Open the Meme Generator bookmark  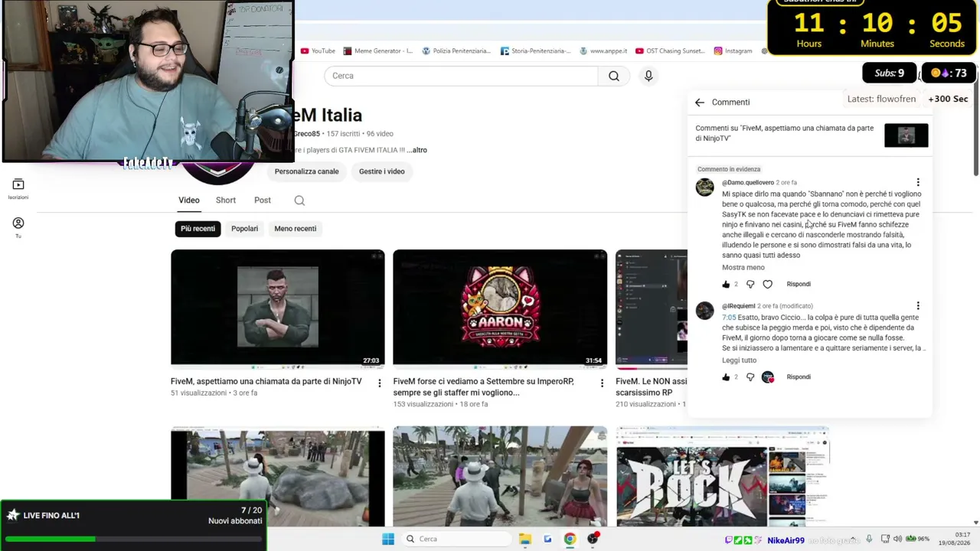tap(378, 51)
